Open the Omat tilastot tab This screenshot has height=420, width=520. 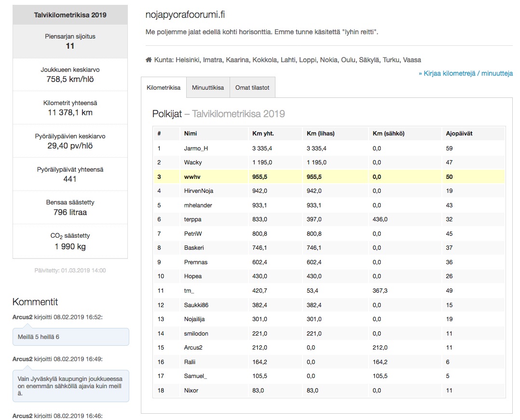click(x=252, y=88)
